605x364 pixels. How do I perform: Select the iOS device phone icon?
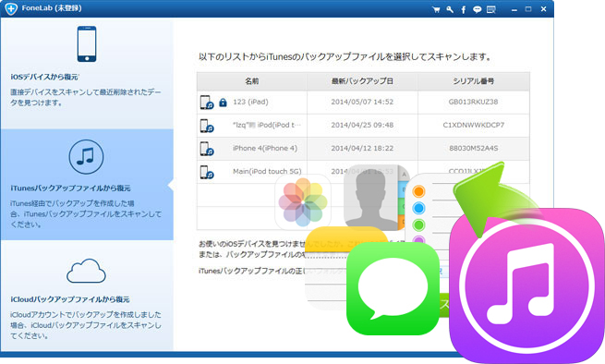(87, 43)
